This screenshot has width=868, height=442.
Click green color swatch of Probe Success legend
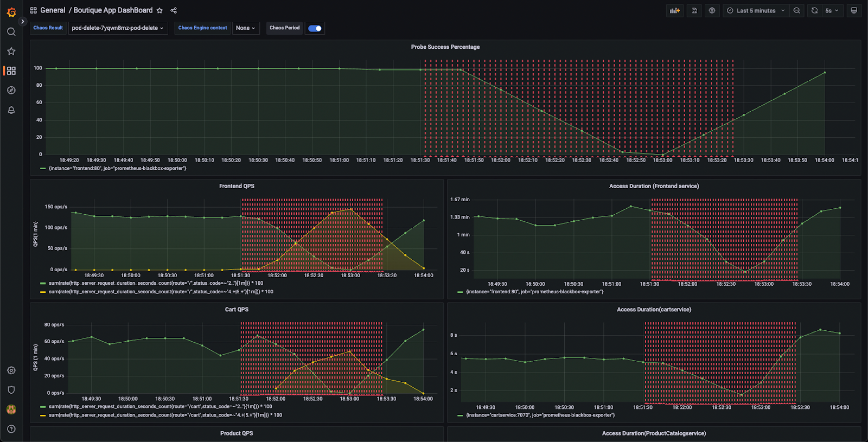pyautogui.click(x=43, y=169)
